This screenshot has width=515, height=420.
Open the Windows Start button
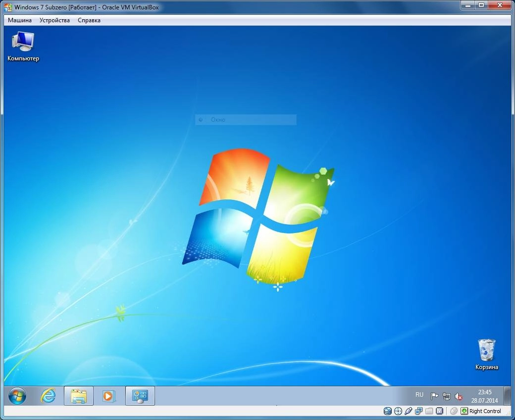[17, 396]
